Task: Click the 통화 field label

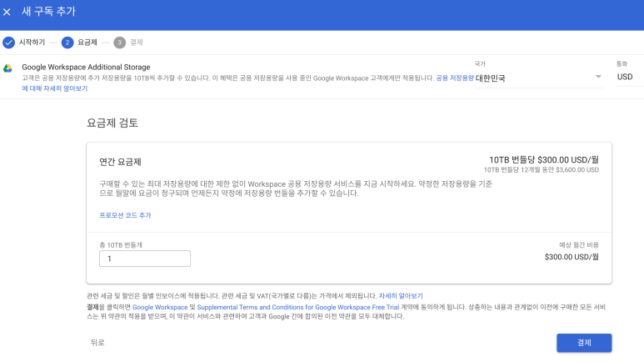Action: tap(622, 63)
